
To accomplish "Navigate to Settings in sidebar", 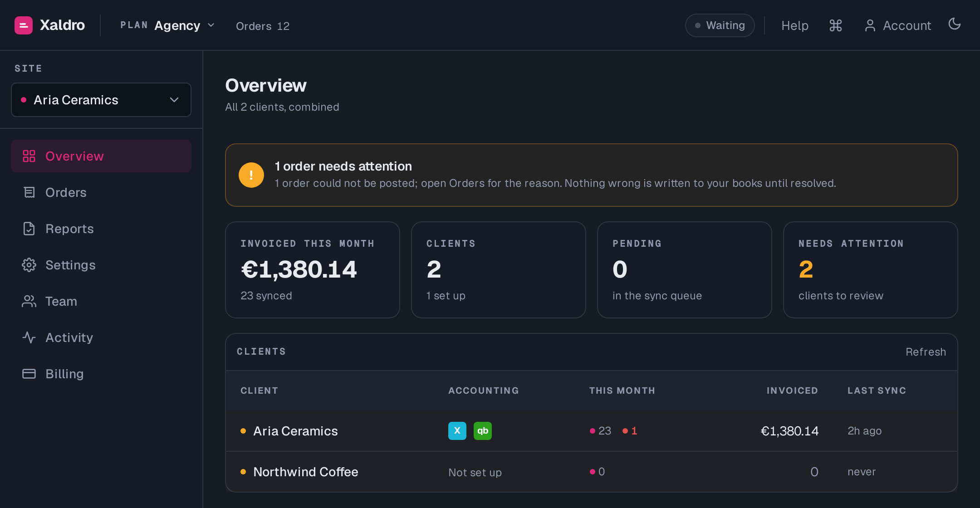I will click(101, 265).
